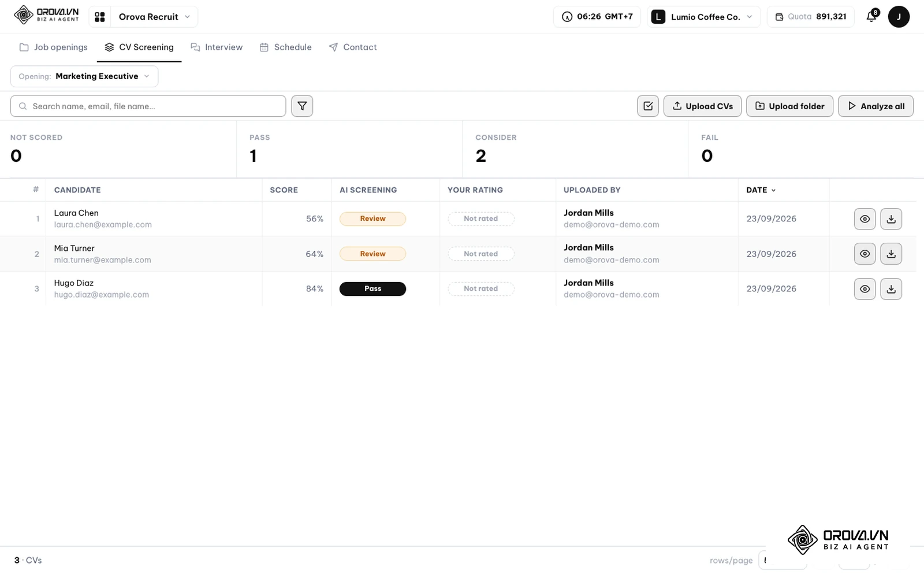Click the YOUR RATING column header

[475, 190]
